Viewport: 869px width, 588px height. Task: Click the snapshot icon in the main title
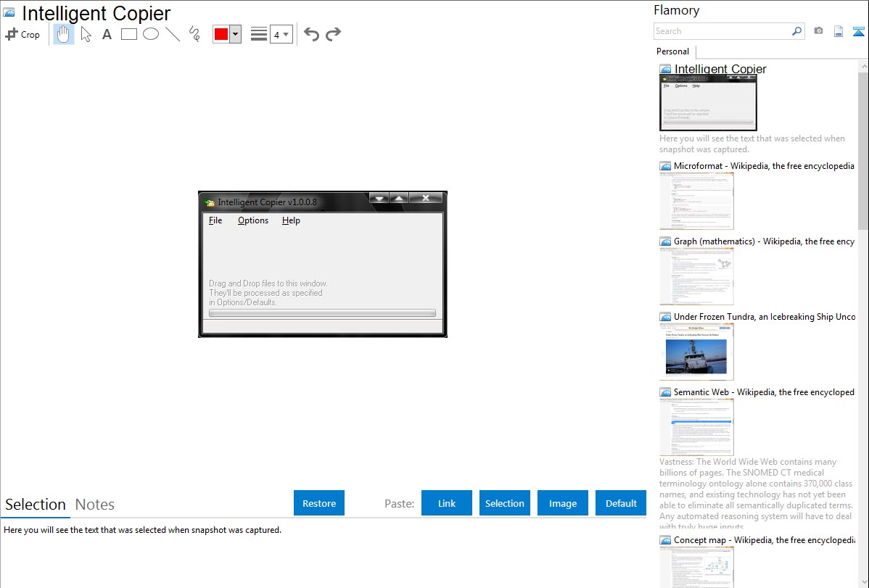(9, 12)
